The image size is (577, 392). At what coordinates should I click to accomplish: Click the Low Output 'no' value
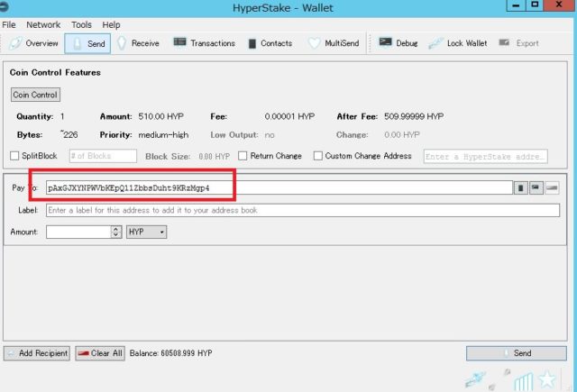[270, 135]
